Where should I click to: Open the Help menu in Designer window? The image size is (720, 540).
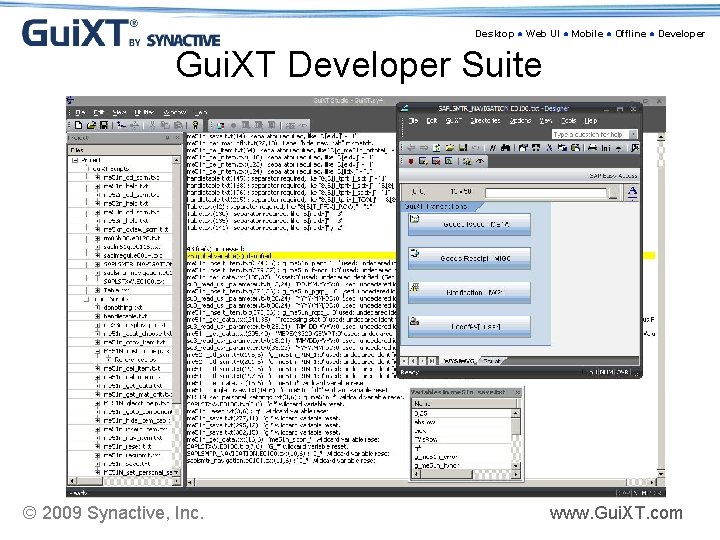(x=591, y=121)
